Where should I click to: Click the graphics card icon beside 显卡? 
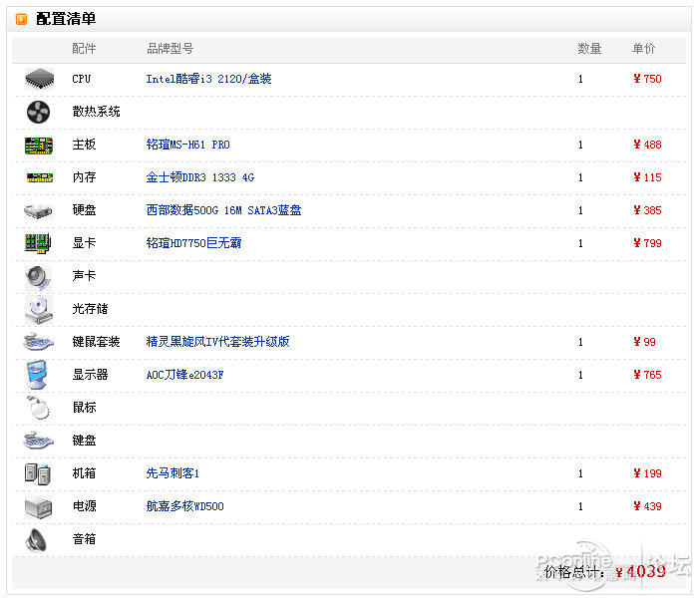pyautogui.click(x=39, y=243)
